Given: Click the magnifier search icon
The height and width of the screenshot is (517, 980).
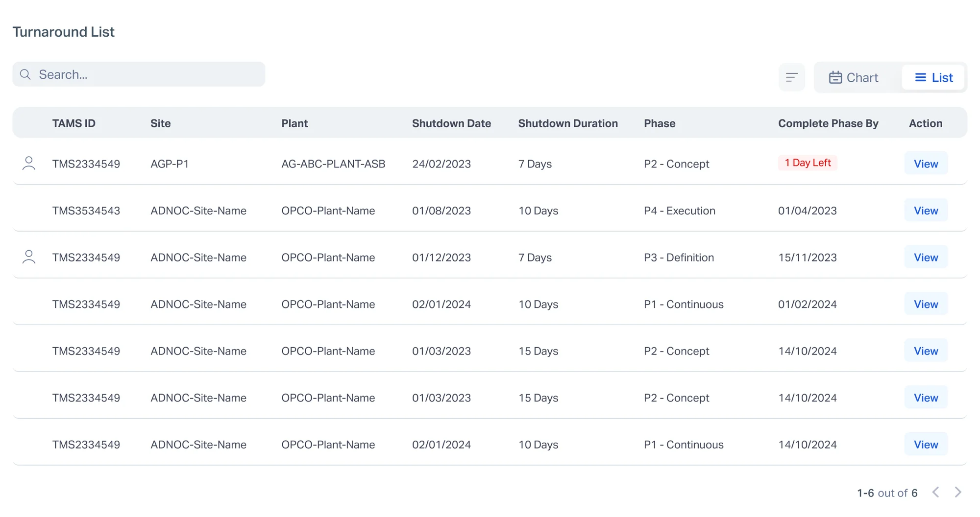Looking at the screenshot, I should (25, 74).
